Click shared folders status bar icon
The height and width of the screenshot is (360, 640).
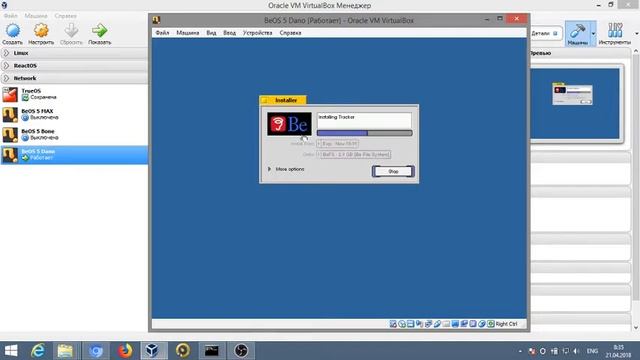[x=446, y=324]
